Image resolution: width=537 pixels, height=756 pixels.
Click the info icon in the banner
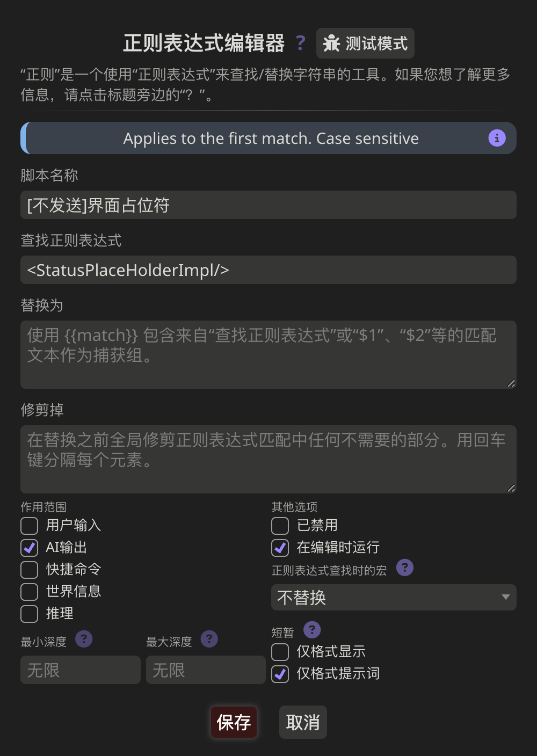(x=497, y=138)
